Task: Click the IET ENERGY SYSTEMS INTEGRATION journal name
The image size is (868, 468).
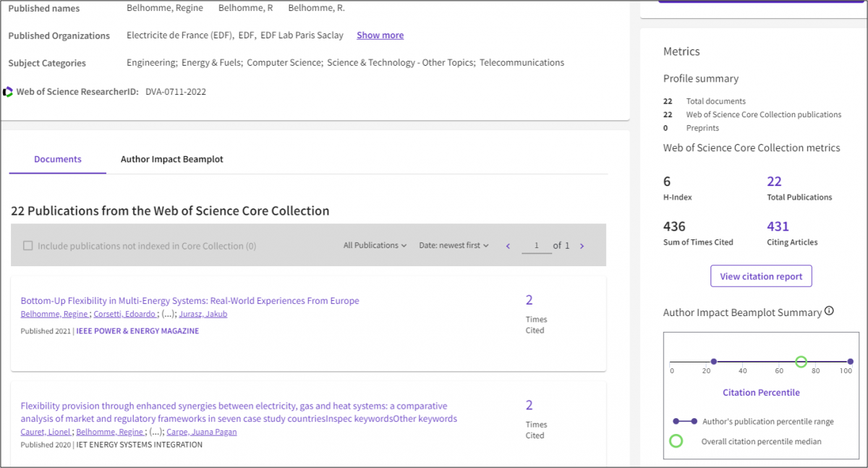Action: [x=139, y=445]
